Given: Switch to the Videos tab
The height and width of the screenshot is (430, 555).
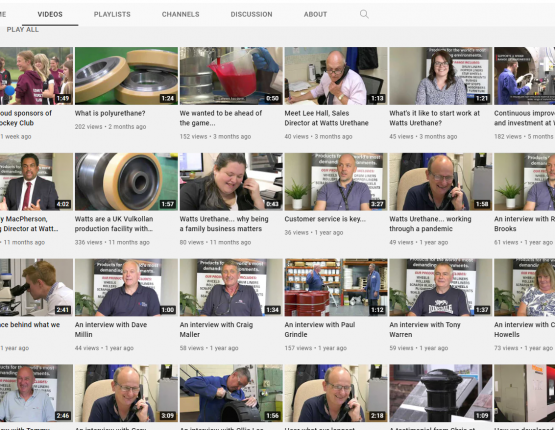Looking at the screenshot, I should click(x=50, y=15).
